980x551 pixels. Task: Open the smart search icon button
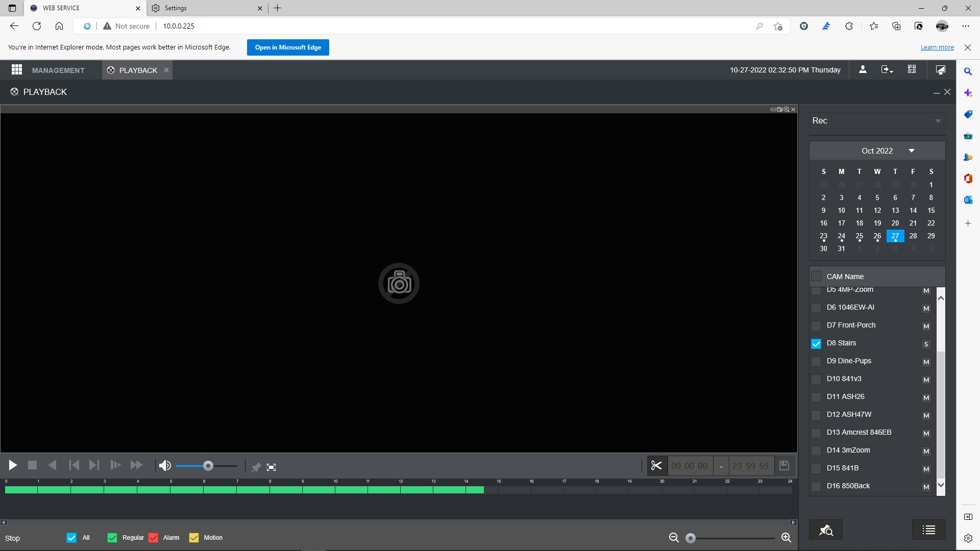point(826,530)
